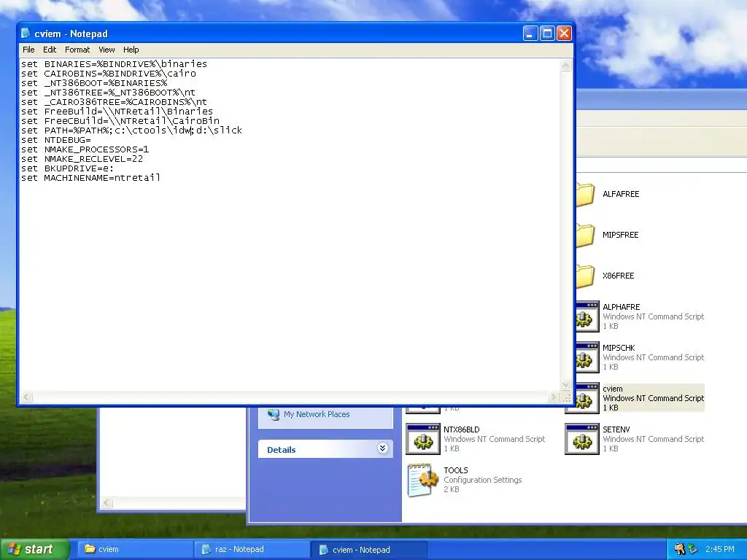The height and width of the screenshot is (560, 747).
Task: Select the NTX86BLD command script icon
Action: coord(423,439)
